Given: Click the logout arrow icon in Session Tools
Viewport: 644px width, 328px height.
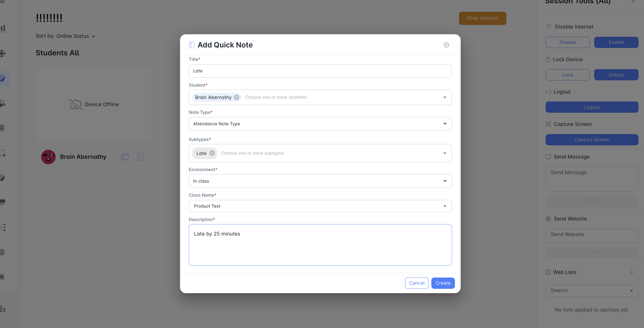Looking at the screenshot, I should coord(548,92).
